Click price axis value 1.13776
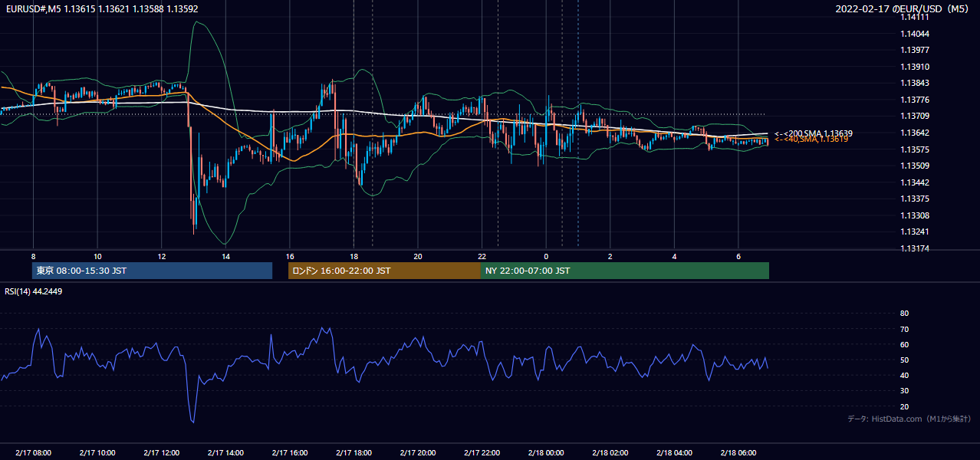The image size is (980, 460). (916, 100)
